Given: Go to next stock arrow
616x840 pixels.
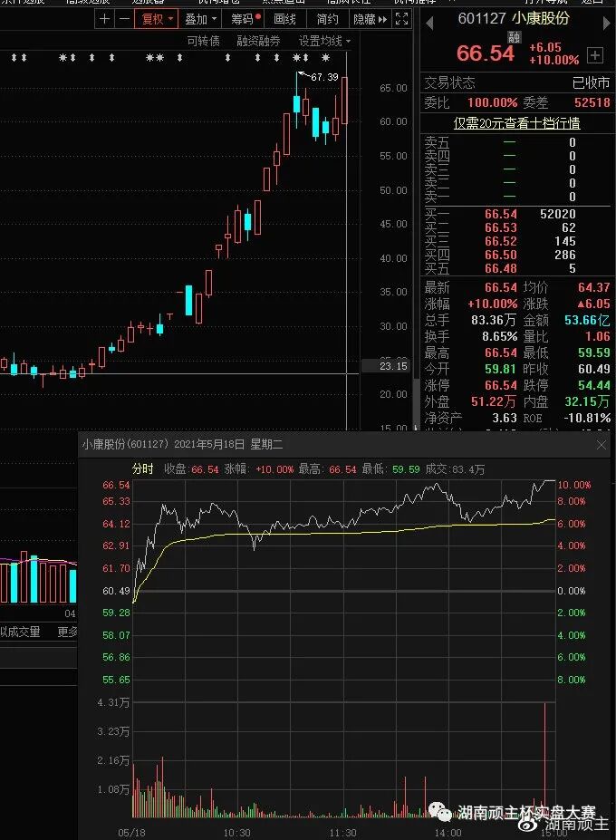Looking at the screenshot, I should [606, 23].
